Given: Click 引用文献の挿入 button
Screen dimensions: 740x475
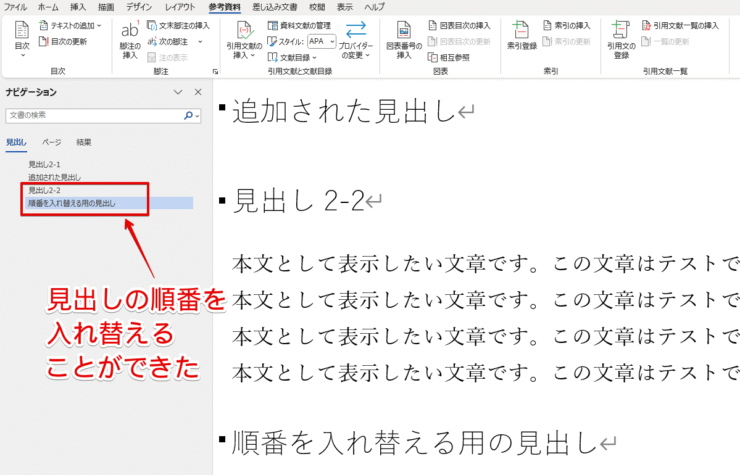Looking at the screenshot, I should point(244,41).
